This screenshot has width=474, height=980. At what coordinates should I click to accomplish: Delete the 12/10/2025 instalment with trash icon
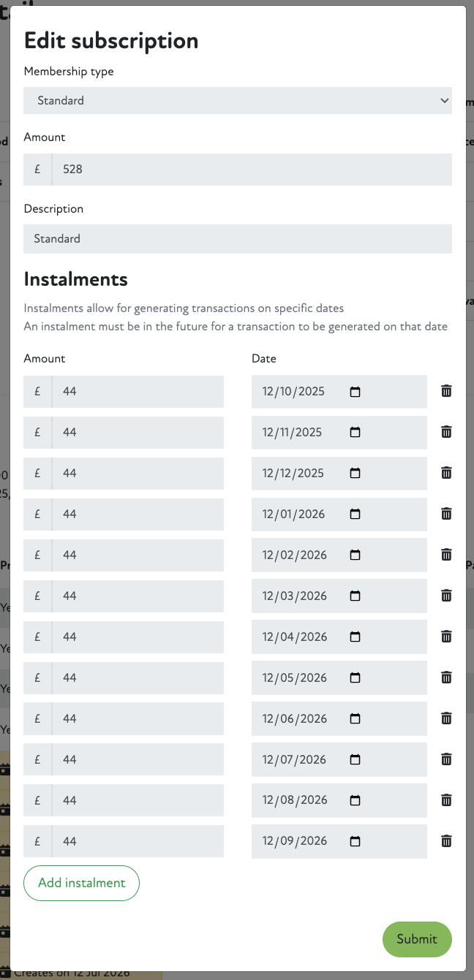coord(446,391)
